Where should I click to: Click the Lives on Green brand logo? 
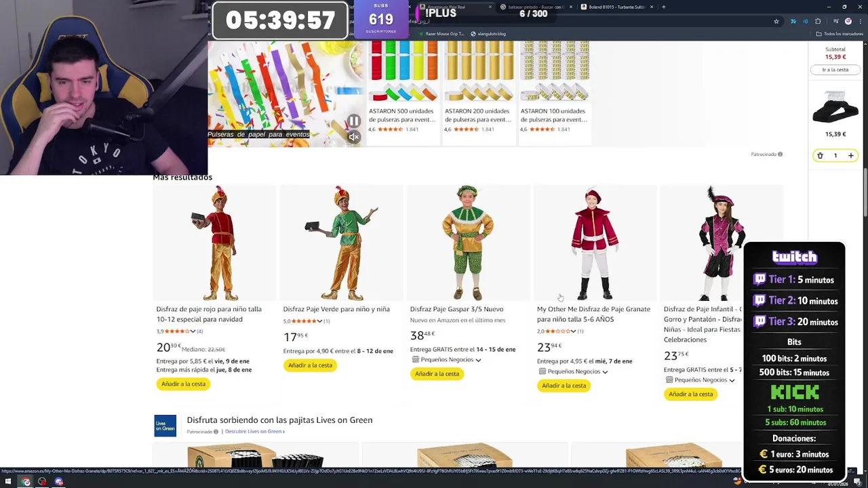[x=165, y=426]
